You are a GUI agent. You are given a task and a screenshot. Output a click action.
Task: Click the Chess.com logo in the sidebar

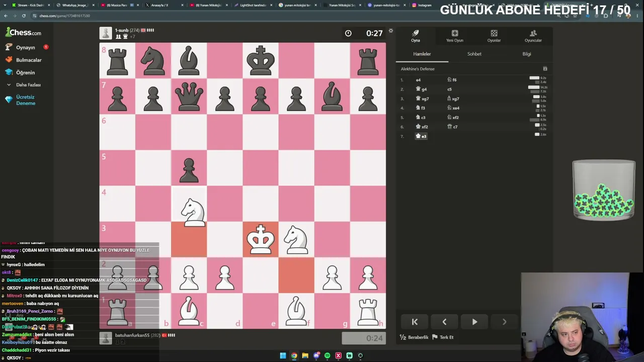pyautogui.click(x=24, y=33)
